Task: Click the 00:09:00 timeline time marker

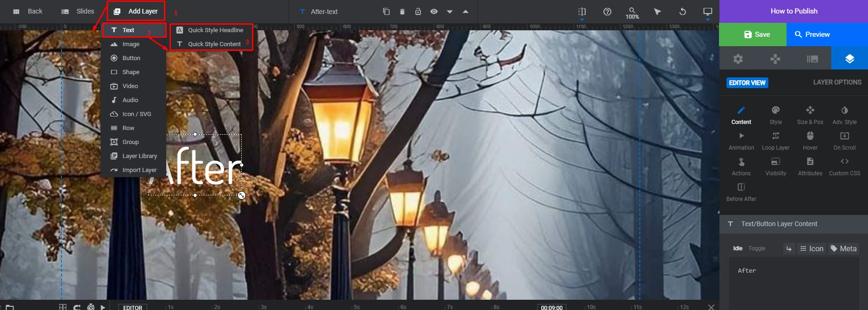Action: [x=552, y=307]
